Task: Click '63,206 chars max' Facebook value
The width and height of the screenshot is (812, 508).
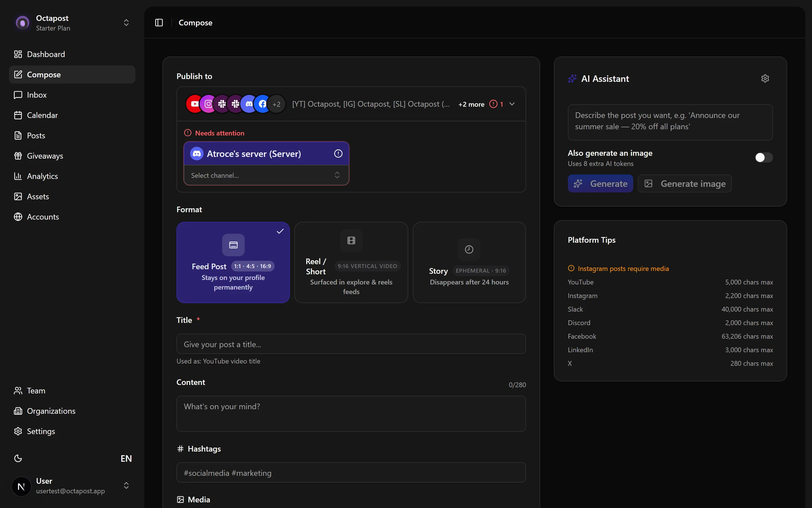Action: 747,336
